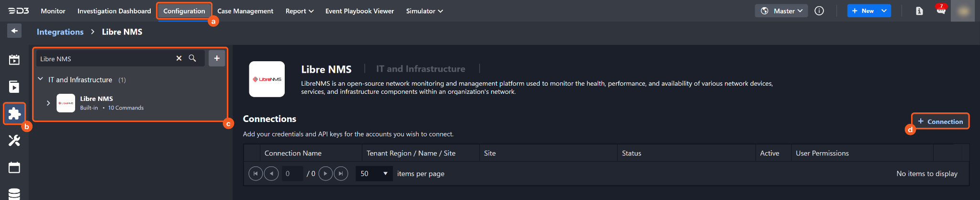Open the items per page dropdown

click(x=374, y=174)
